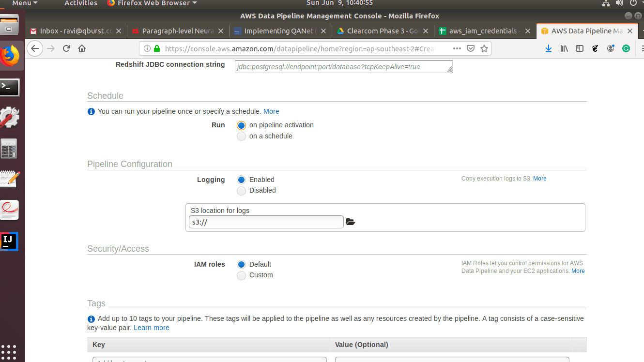This screenshot has height=362, width=644.
Task: Click the tag Value input field
Action: pos(452,360)
